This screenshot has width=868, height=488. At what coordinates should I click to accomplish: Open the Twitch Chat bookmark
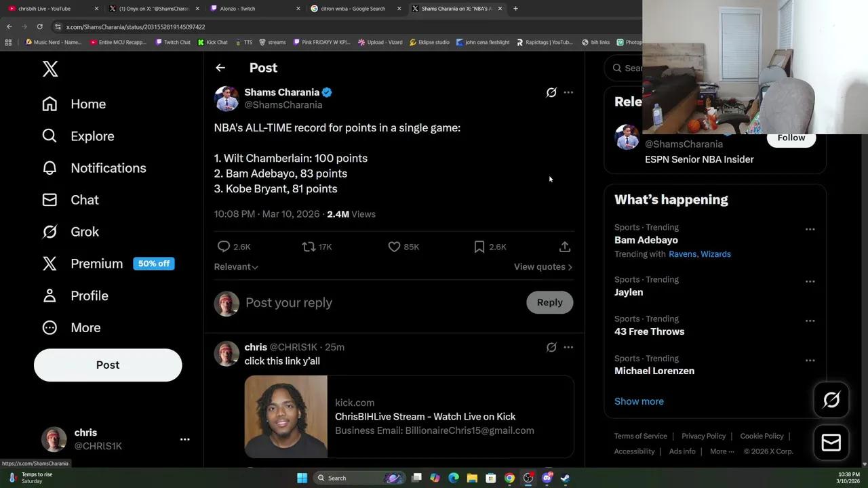tap(173, 42)
